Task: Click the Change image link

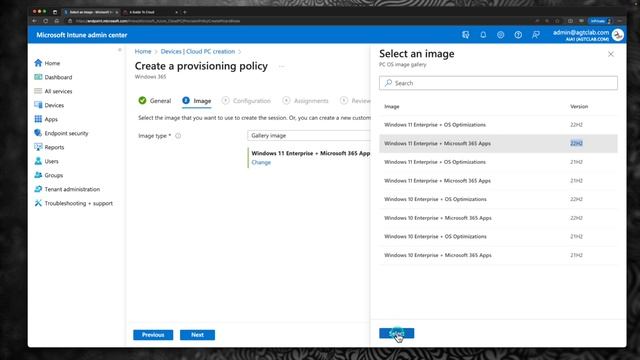Action: [x=261, y=162]
